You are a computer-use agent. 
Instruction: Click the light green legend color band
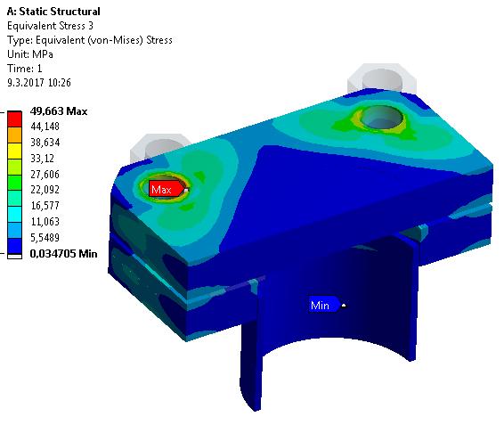(x=15, y=167)
